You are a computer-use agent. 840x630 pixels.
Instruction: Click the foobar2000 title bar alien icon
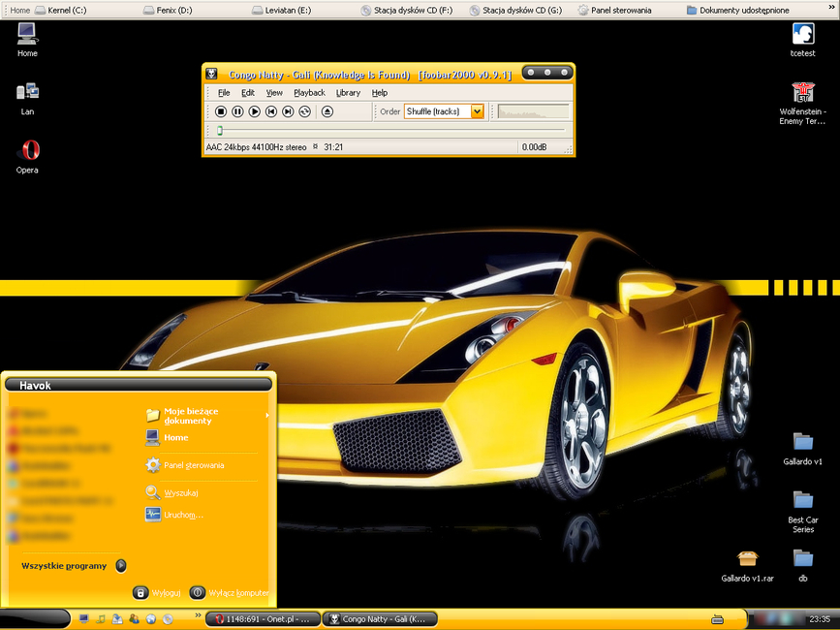point(212,74)
